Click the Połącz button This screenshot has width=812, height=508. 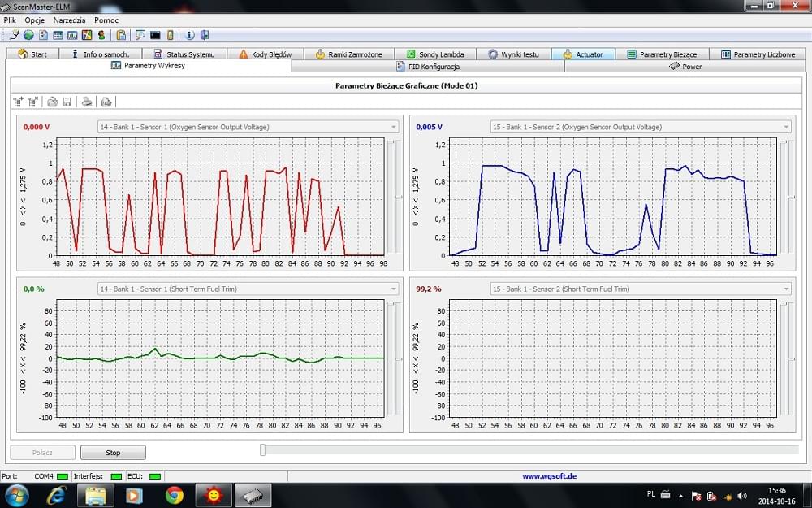coord(42,453)
